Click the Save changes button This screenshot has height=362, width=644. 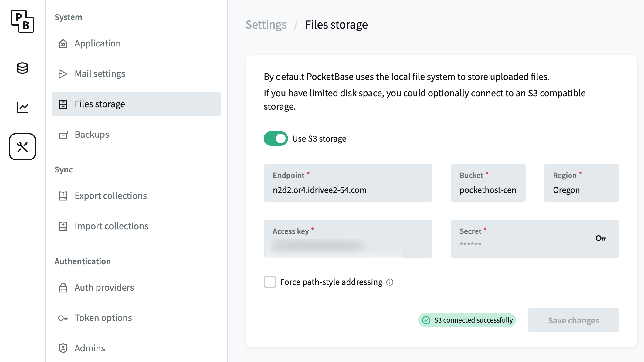coord(573,320)
